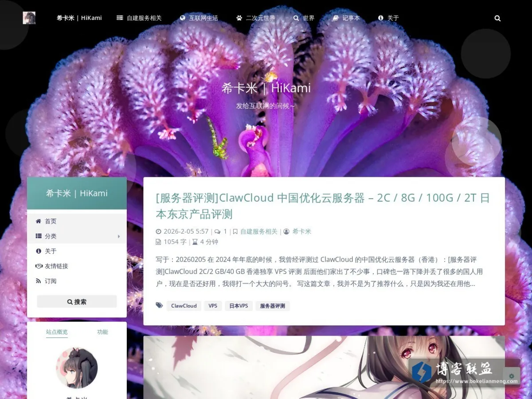Viewport: 532px width, 399px height.
Task: Click the post date 2026-2-05 5:57
Action: (x=186, y=231)
